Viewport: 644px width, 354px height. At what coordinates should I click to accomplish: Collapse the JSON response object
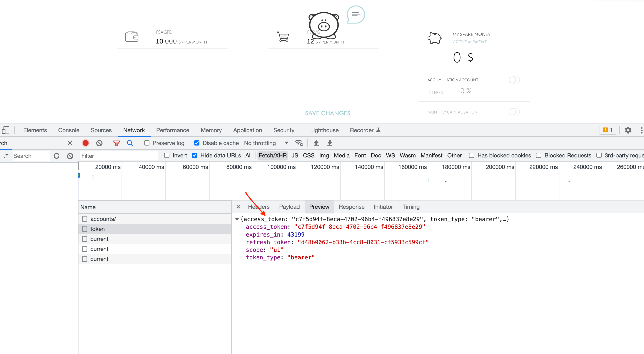click(237, 219)
